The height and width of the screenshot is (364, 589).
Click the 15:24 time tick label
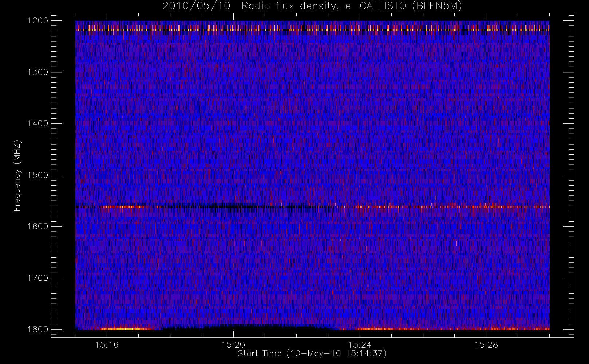tap(360, 344)
